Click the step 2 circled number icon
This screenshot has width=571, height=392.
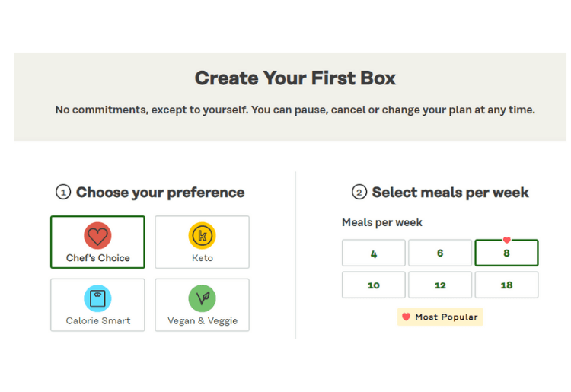(359, 193)
